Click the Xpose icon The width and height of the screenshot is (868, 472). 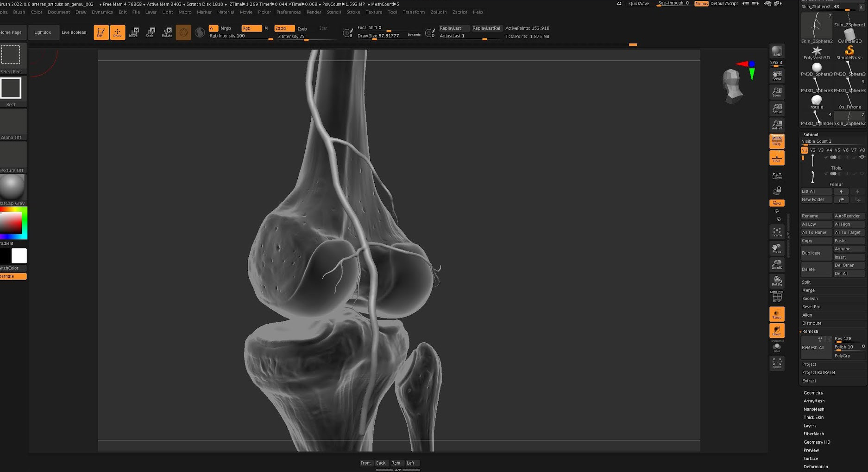[777, 363]
